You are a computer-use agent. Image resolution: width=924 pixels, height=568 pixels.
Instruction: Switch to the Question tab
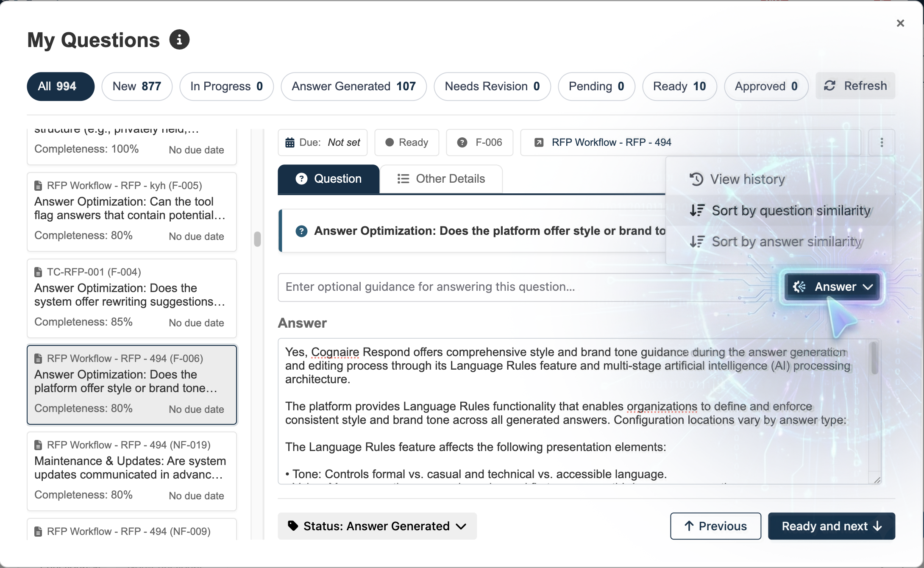[x=328, y=178]
